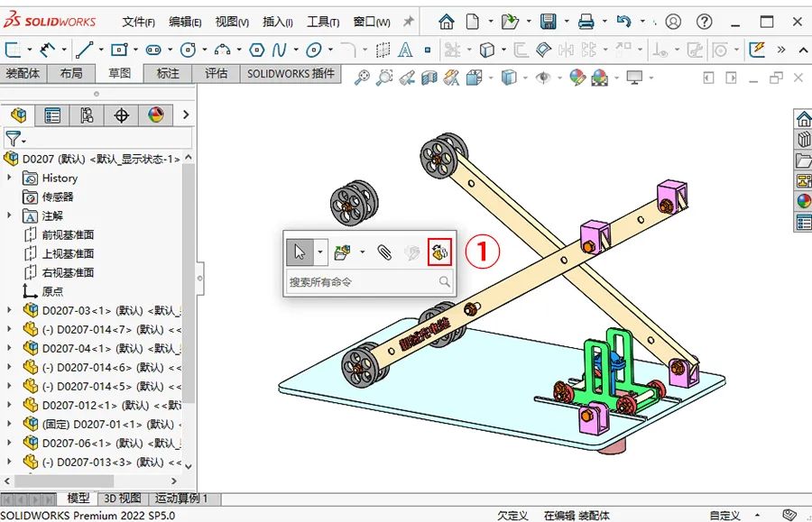Open the 插入(I) menu
The height and width of the screenshot is (522, 812).
tap(278, 22)
